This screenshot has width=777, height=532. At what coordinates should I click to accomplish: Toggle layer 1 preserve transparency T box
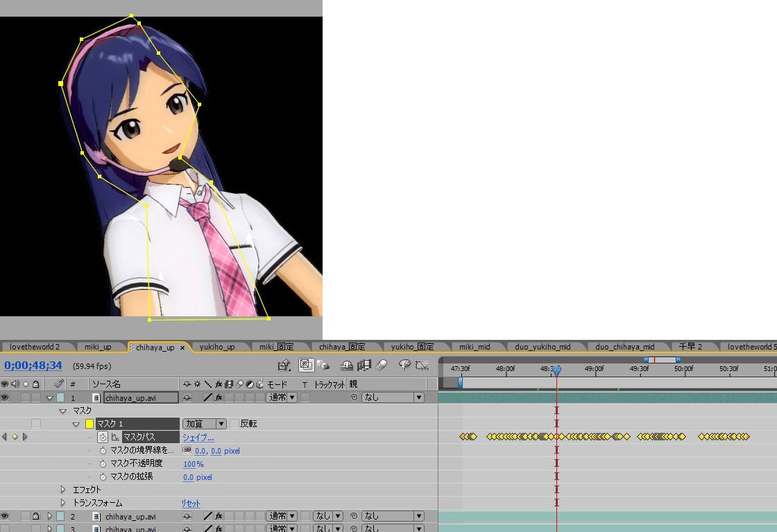[305, 397]
